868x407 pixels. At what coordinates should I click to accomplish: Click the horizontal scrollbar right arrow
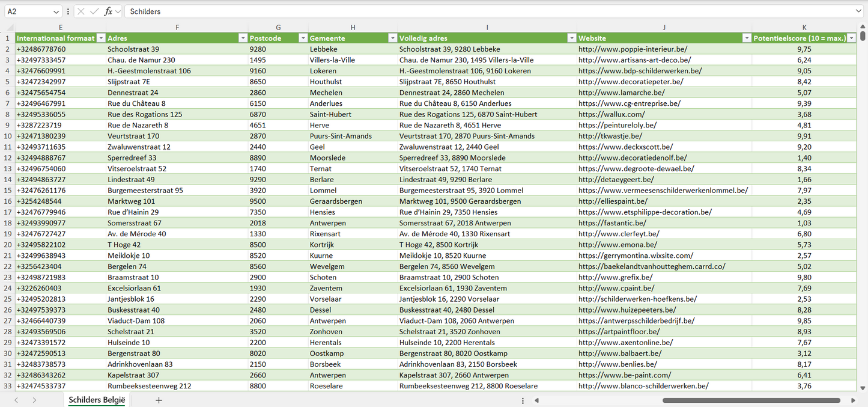tap(853, 400)
